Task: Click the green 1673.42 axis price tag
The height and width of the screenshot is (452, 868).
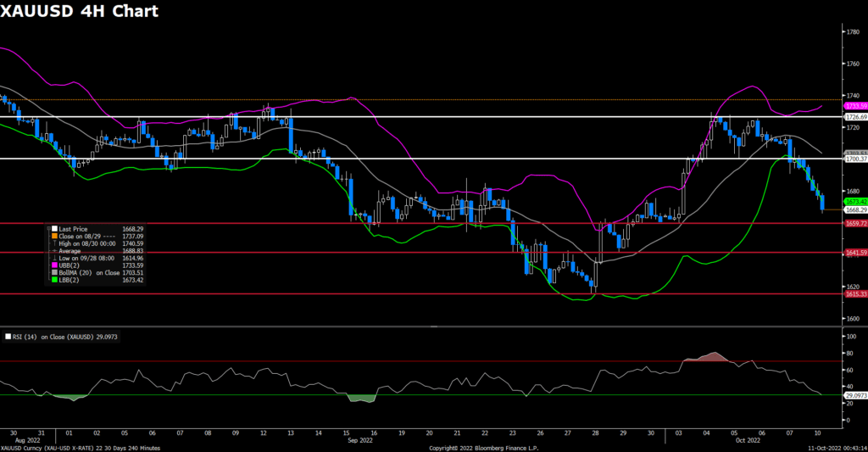Action: coord(855,202)
